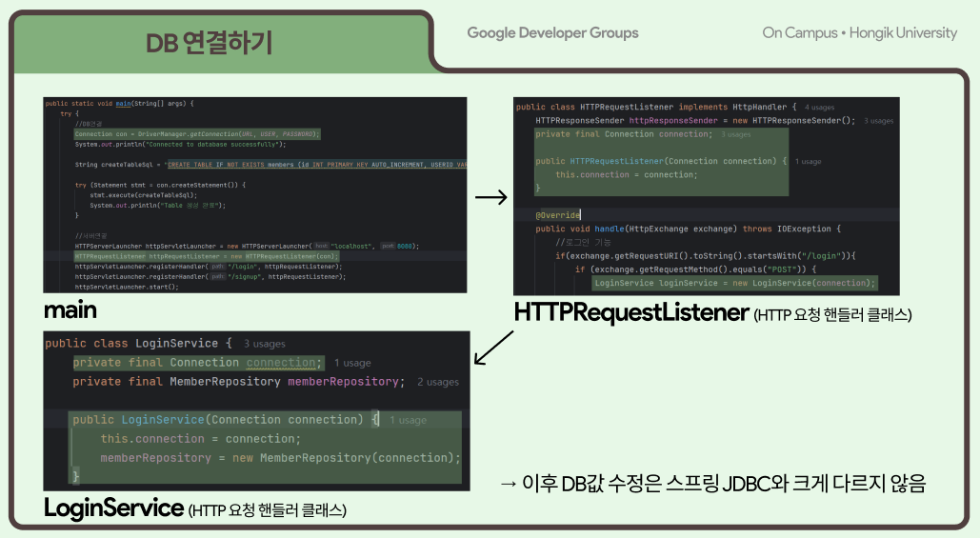Image resolution: width=980 pixels, height=538 pixels.
Task: Click the "Connected to database successfully" println line
Action: pos(180,145)
